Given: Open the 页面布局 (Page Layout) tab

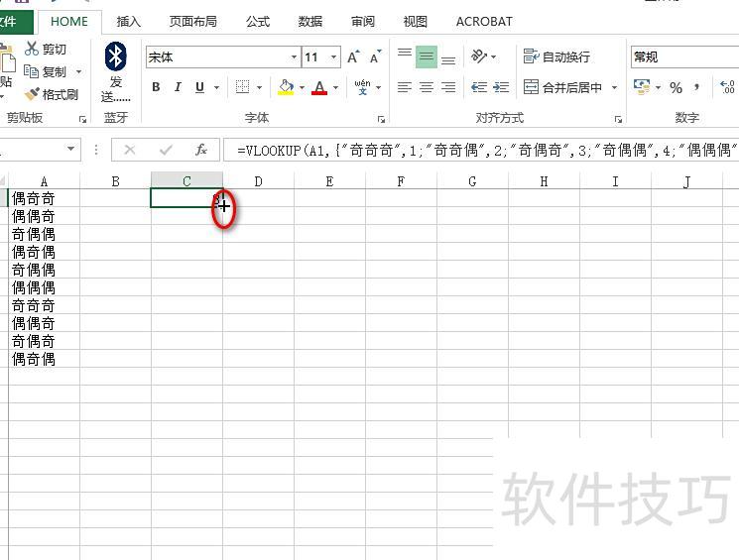Looking at the screenshot, I should click(192, 22).
